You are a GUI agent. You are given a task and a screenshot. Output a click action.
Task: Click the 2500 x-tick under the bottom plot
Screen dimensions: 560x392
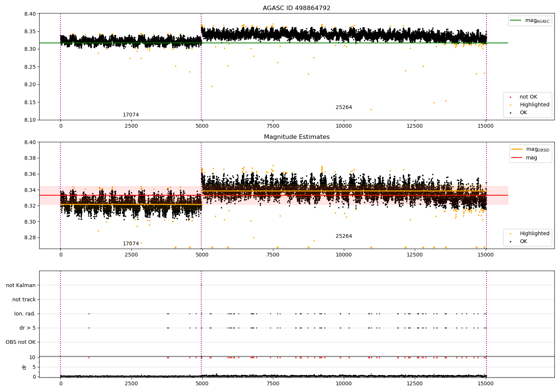(131, 383)
